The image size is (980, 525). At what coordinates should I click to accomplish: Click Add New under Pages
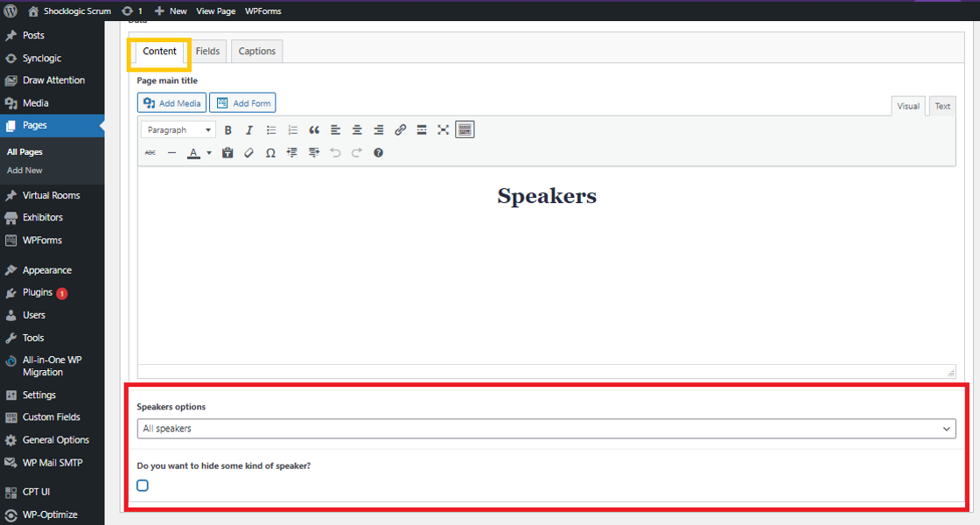[x=25, y=170]
